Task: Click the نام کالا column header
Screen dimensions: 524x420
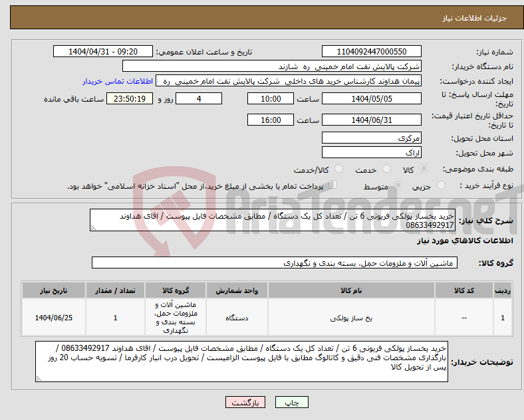Action: click(351, 290)
